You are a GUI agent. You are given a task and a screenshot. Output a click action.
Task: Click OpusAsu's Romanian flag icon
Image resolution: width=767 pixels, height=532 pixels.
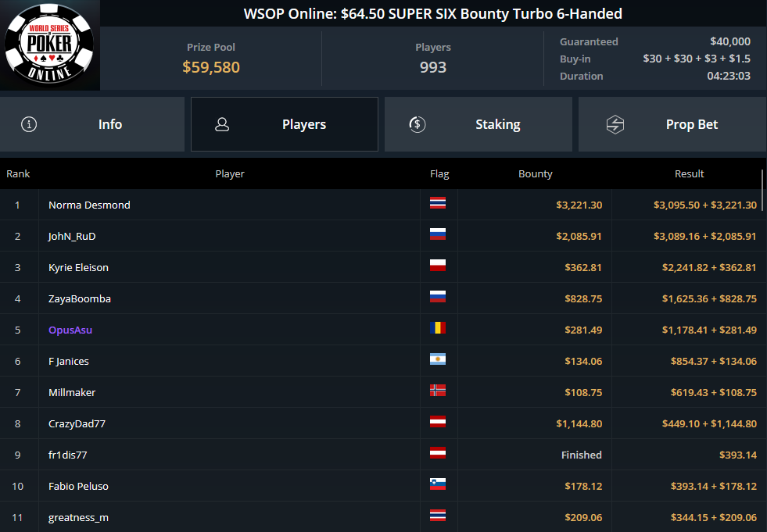click(438, 328)
